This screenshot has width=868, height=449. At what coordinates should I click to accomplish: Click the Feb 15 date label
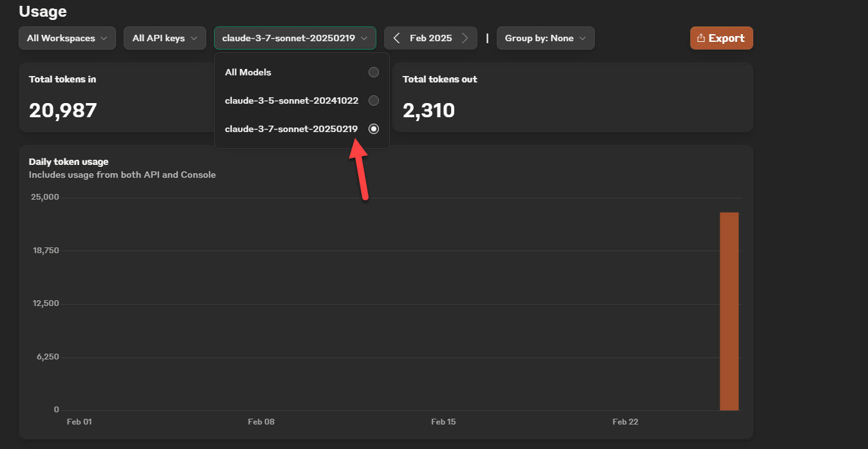coord(443,422)
